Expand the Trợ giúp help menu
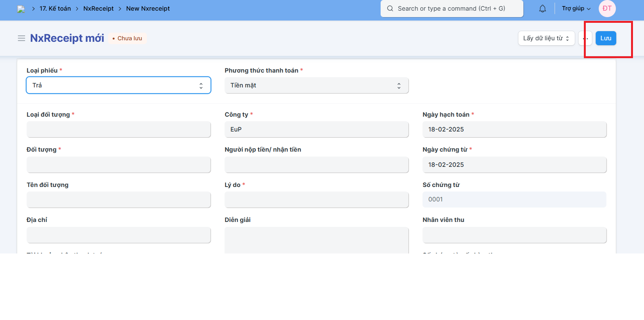Image resolution: width=644 pixels, height=320 pixels. 576,9
